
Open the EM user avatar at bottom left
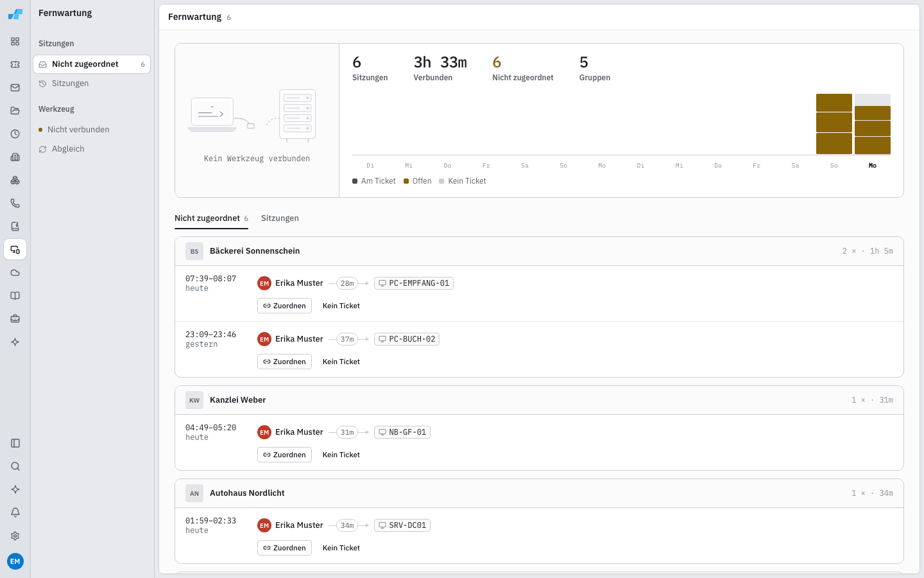pos(15,561)
